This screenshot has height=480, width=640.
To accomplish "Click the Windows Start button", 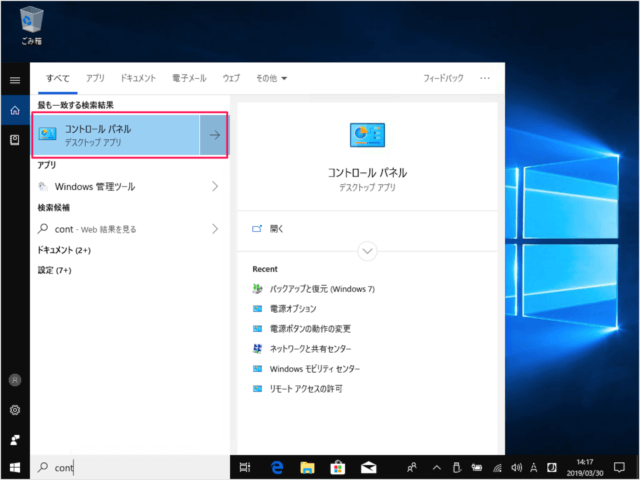I will [15, 467].
